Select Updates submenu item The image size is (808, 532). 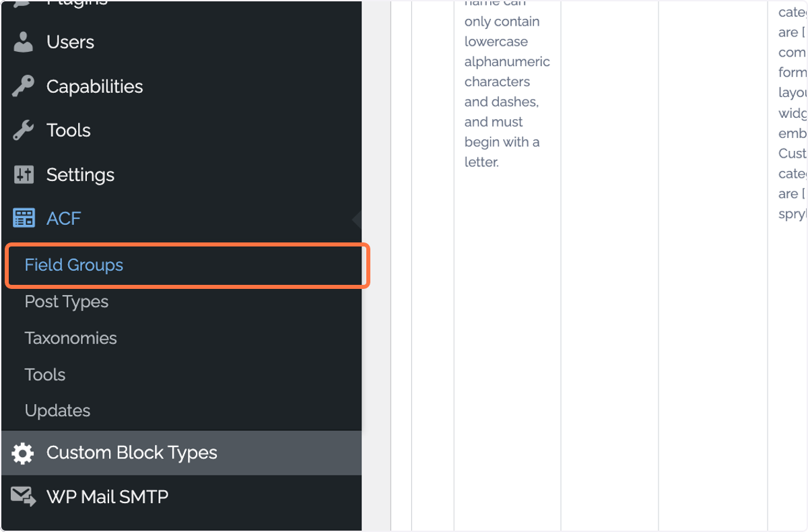click(x=57, y=411)
